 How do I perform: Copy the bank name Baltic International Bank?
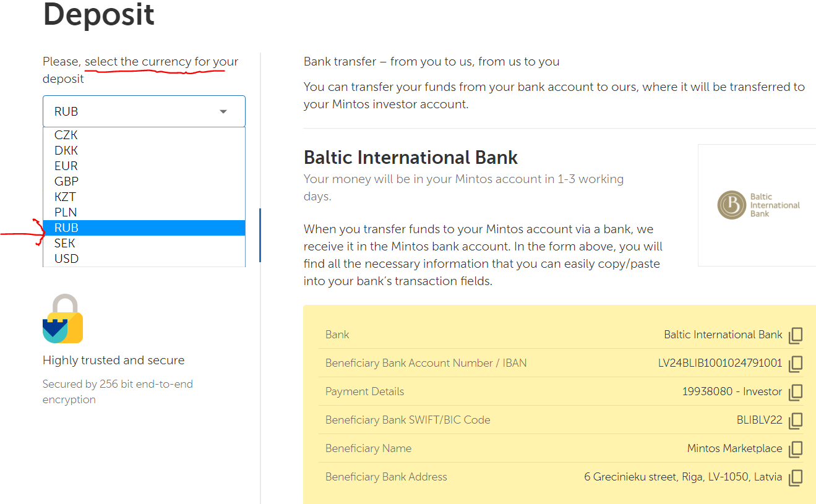[796, 335]
